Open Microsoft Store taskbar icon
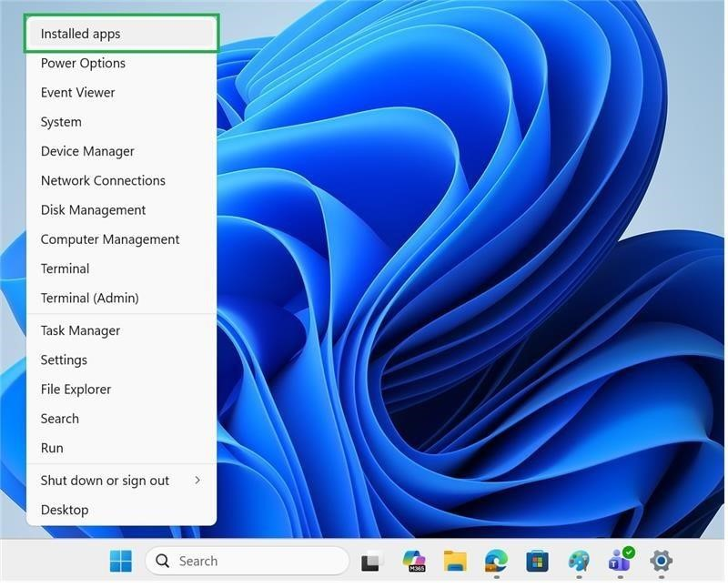The height and width of the screenshot is (588, 728). (537, 561)
